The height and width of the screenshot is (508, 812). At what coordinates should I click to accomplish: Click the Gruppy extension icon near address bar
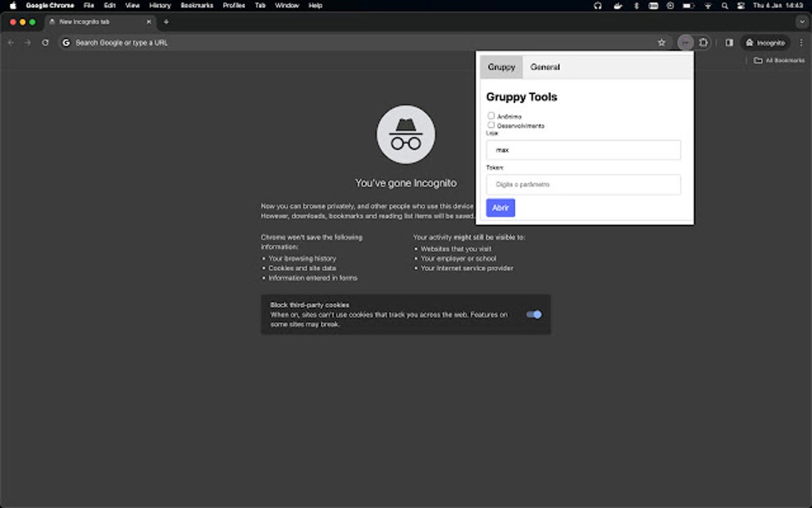click(685, 42)
